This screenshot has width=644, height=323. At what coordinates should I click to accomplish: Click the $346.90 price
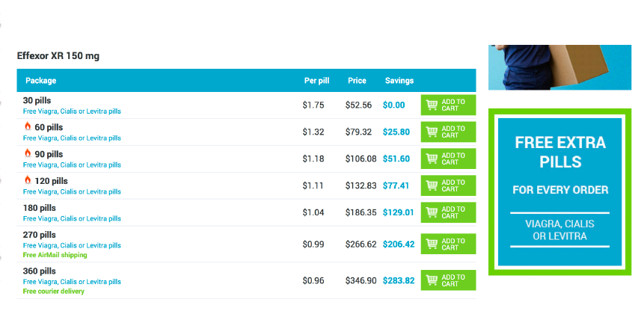pos(361,280)
